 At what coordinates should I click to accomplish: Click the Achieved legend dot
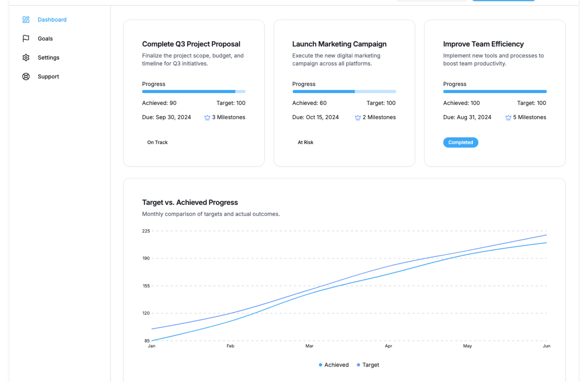[x=320, y=365]
